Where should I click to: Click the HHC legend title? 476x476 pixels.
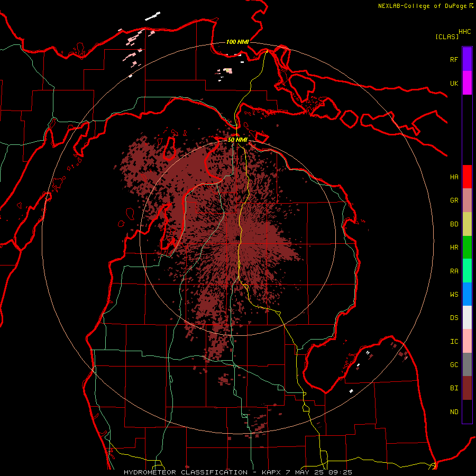(464, 32)
